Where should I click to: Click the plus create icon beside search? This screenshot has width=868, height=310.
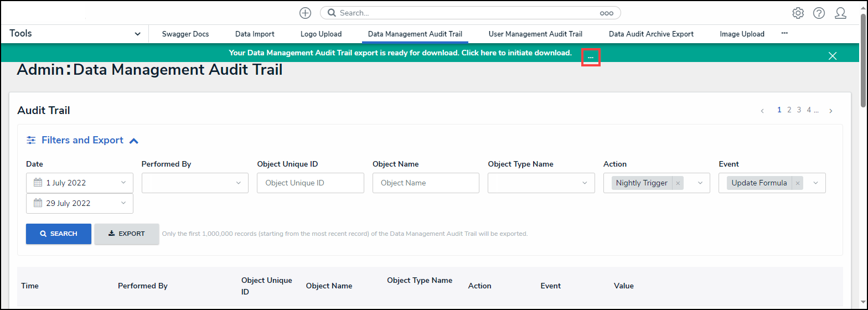pos(305,13)
